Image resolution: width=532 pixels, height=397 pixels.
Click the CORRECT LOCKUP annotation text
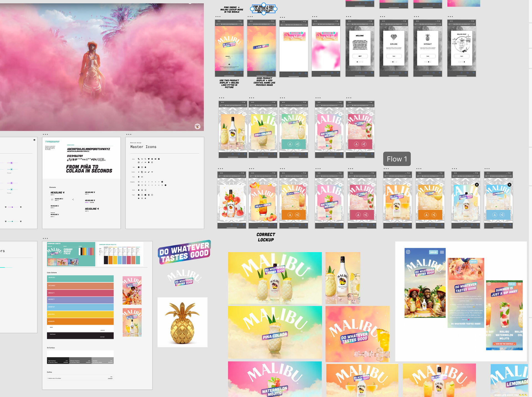pos(266,237)
